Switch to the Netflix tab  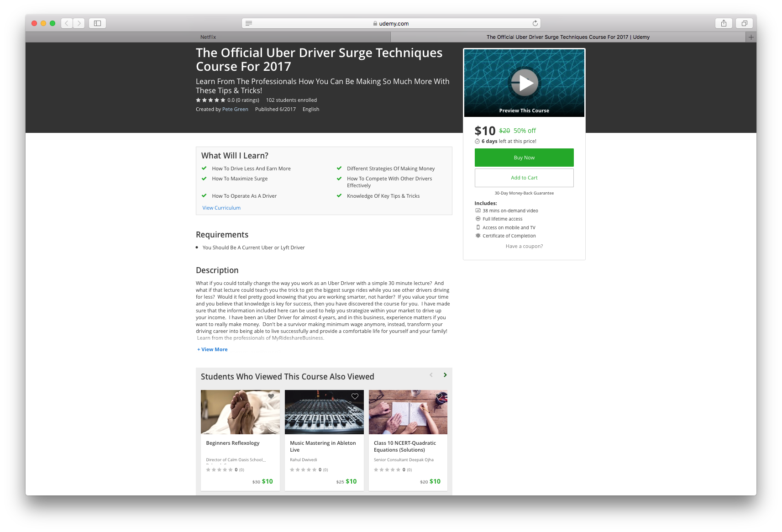pos(208,37)
